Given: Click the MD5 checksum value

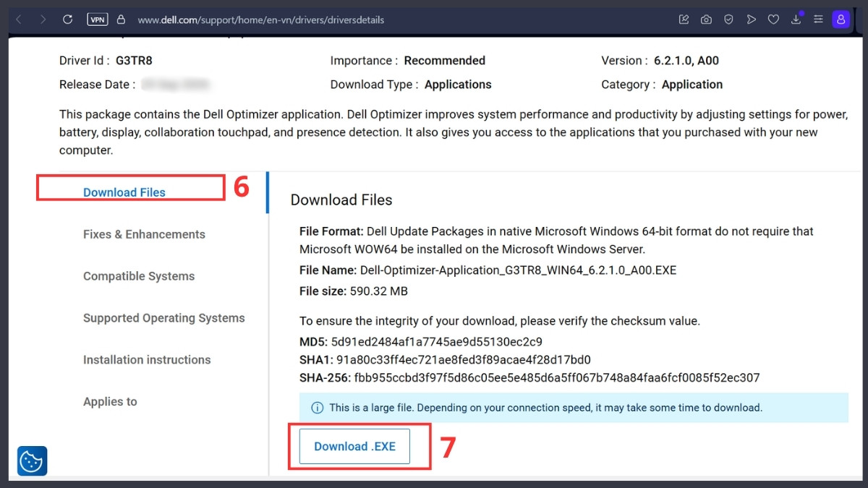Looking at the screenshot, I should tap(437, 342).
